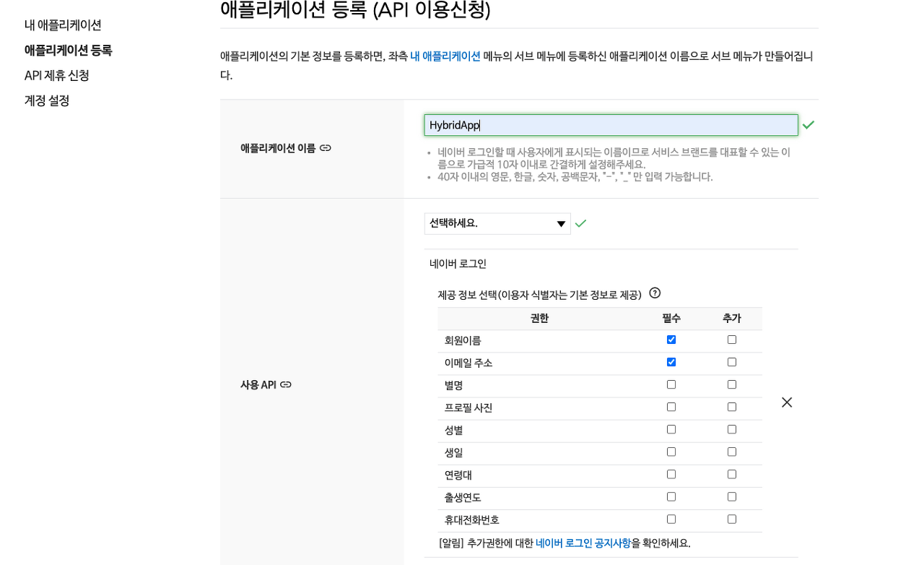Check 출생연도 additional permission checkbox
Screen dimensions: 924x565
pyautogui.click(x=732, y=496)
